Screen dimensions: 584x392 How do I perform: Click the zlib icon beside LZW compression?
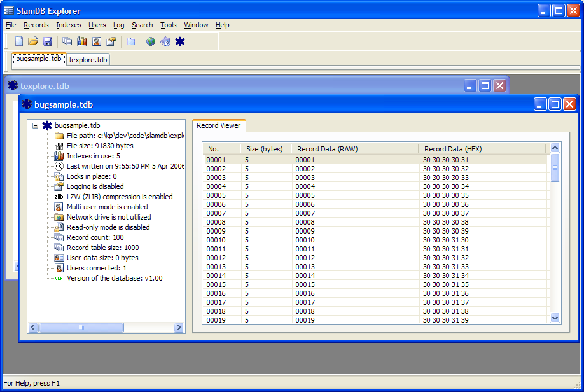pos(59,197)
